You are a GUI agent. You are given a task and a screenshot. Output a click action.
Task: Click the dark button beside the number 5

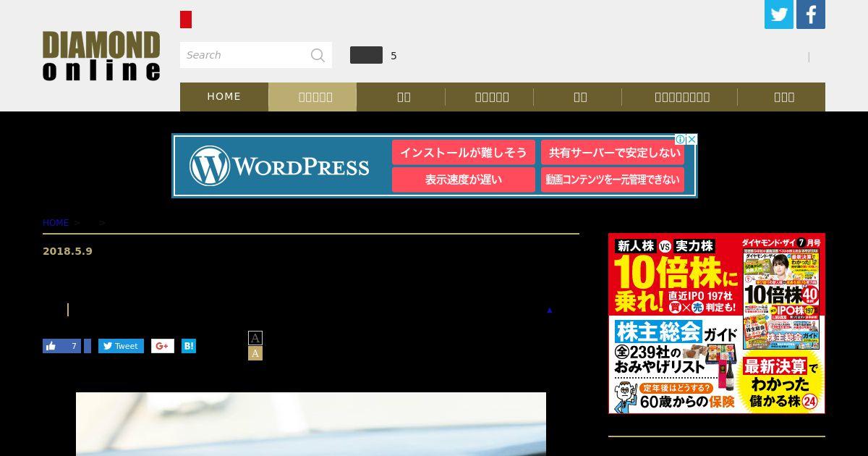[x=366, y=55]
